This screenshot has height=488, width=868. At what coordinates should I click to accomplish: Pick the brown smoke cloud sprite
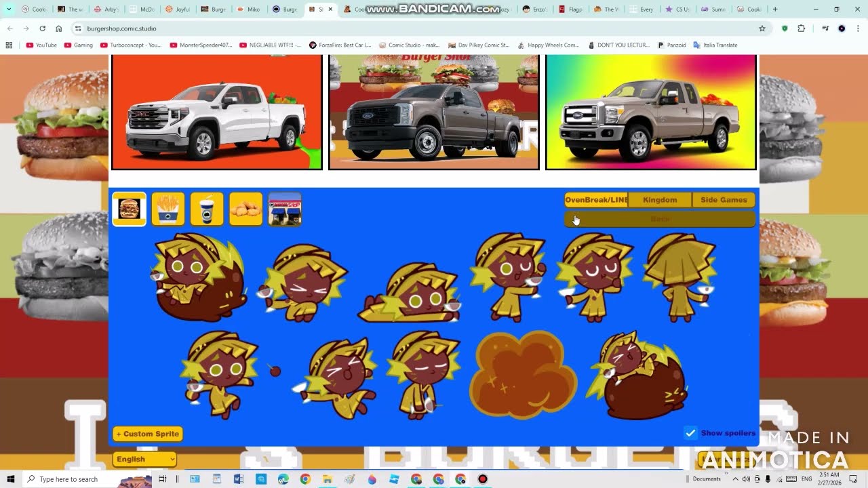click(522, 374)
